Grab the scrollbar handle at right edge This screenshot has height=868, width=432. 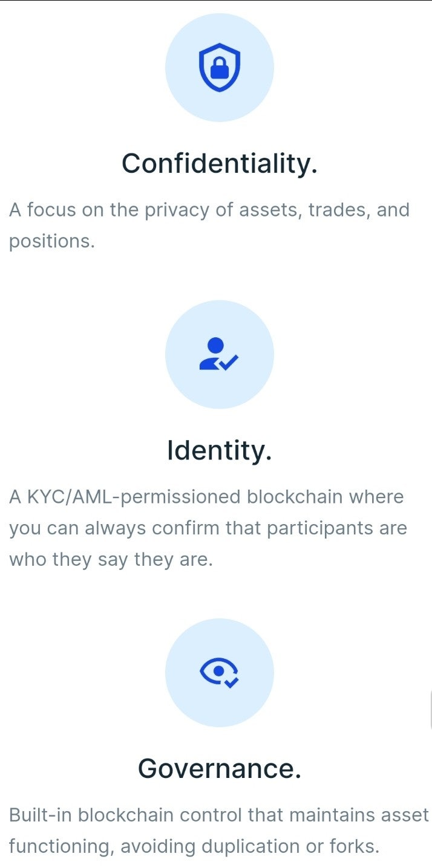[430, 710]
